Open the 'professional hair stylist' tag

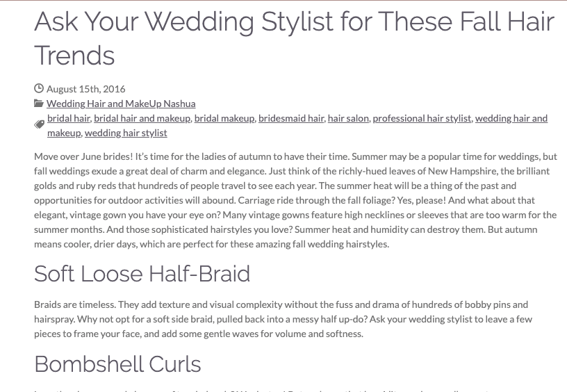422,118
